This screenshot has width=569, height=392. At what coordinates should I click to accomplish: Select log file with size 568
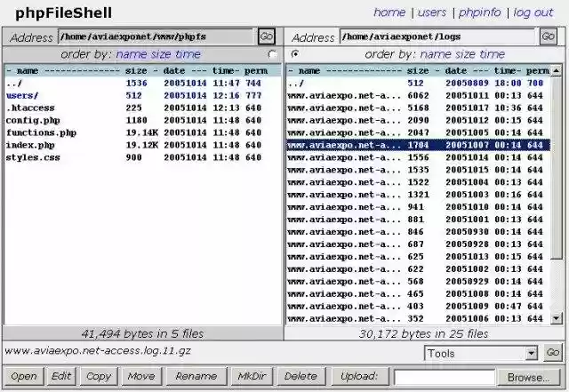[x=418, y=281]
